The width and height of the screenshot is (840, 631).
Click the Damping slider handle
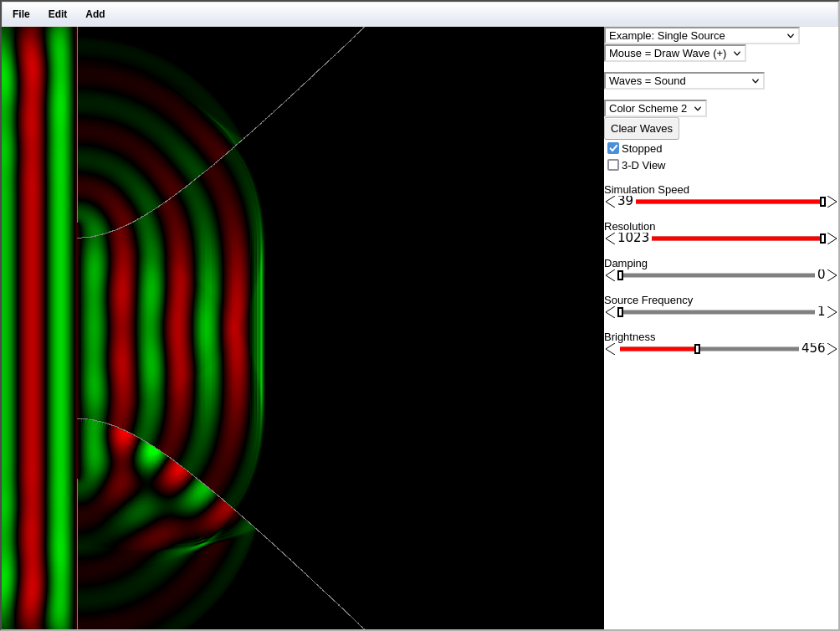620,275
